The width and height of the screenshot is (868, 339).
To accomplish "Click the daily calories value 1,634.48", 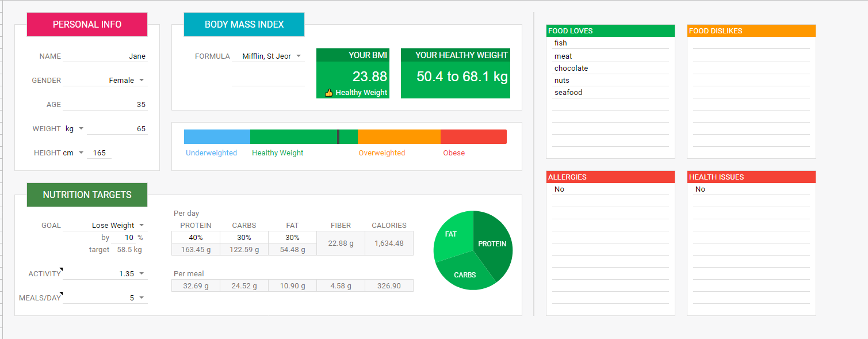I will (x=389, y=243).
